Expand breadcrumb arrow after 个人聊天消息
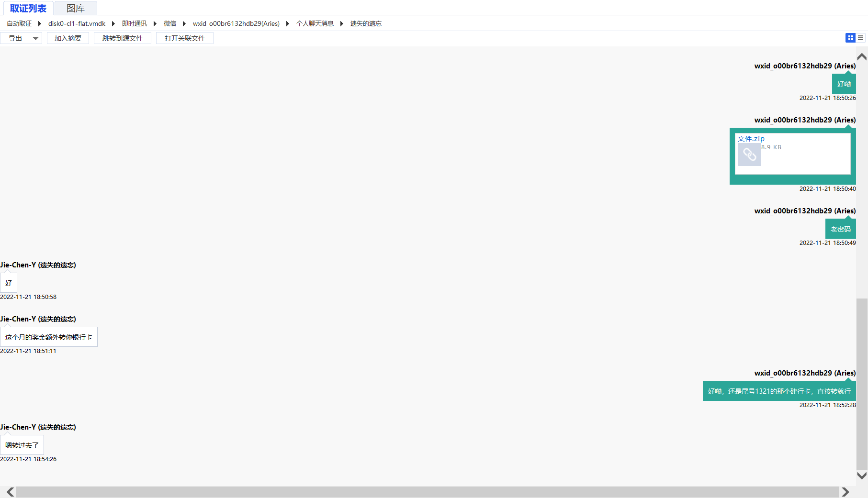The width and height of the screenshot is (868, 498). tap(342, 23)
